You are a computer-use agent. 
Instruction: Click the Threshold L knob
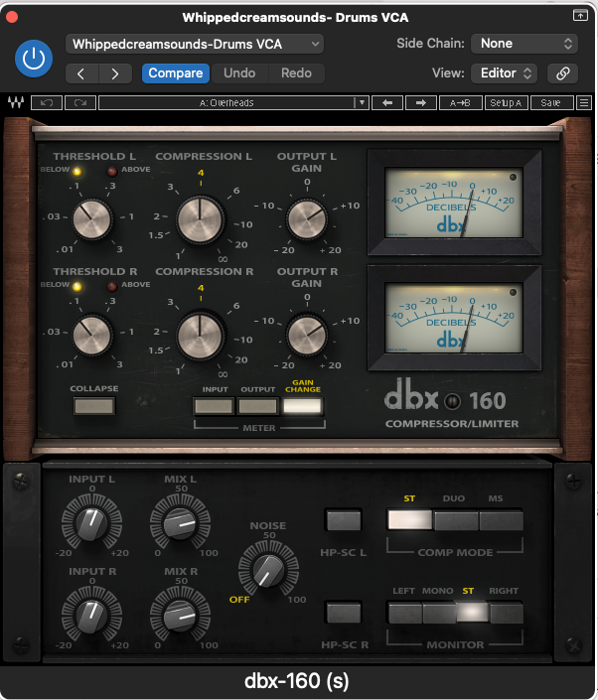(92, 219)
